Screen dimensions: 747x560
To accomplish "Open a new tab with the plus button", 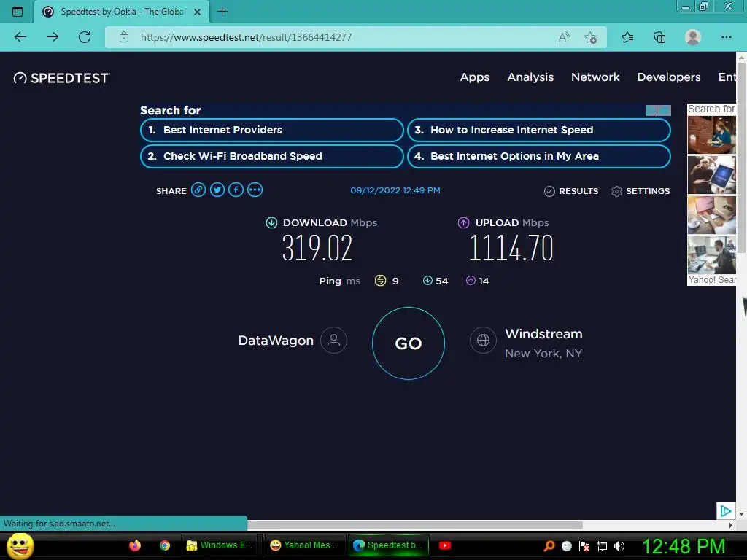I will click(x=222, y=12).
